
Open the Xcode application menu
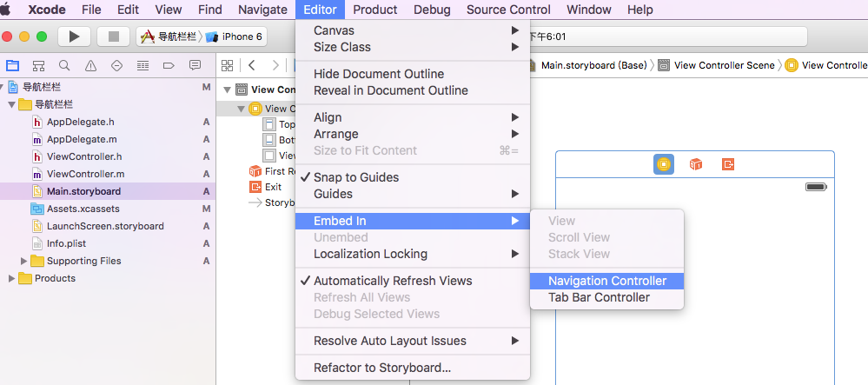47,10
